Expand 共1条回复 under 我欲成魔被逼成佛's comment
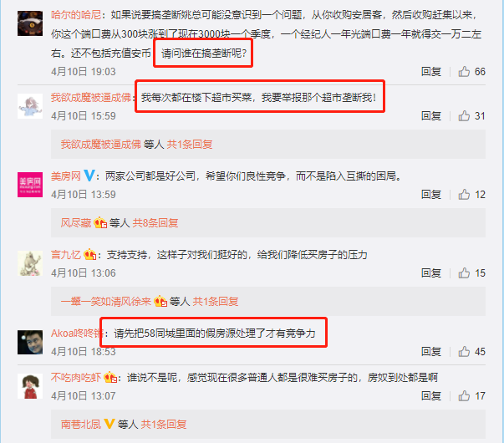 [x=190, y=145]
